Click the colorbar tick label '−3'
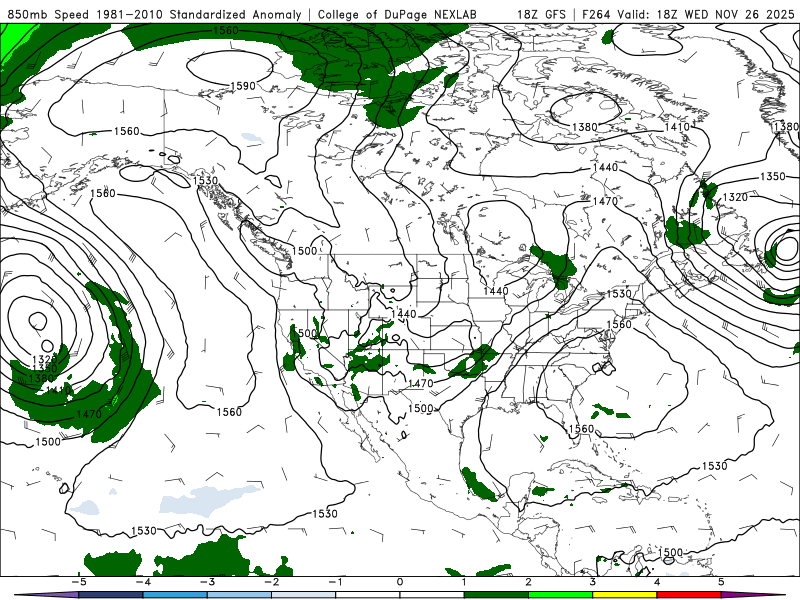 point(207,582)
